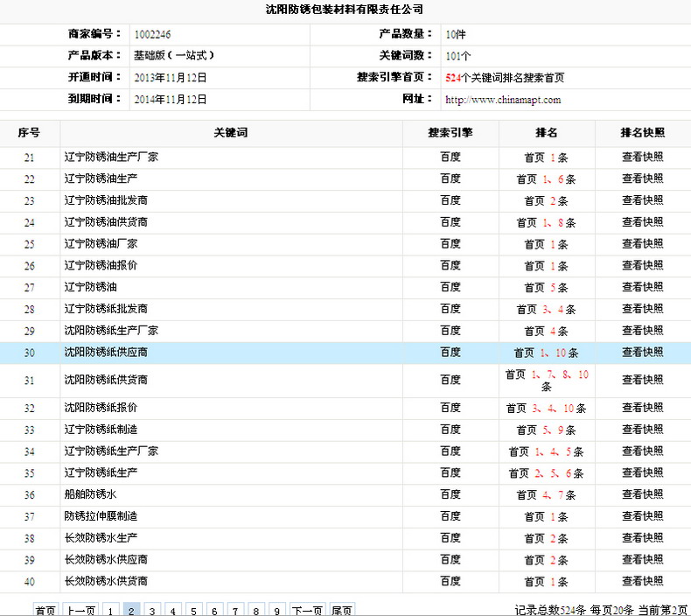Click 百度 in row 31 沈阳防锈纸供货商

(450, 380)
